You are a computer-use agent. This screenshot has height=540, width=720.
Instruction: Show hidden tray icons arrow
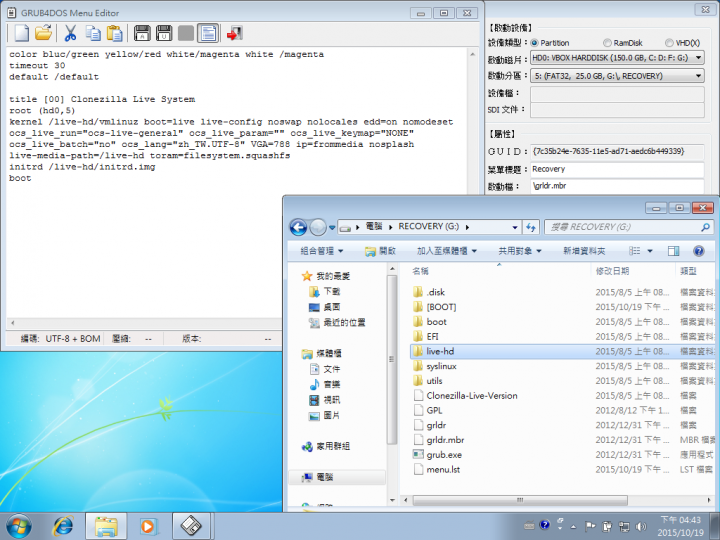574,527
